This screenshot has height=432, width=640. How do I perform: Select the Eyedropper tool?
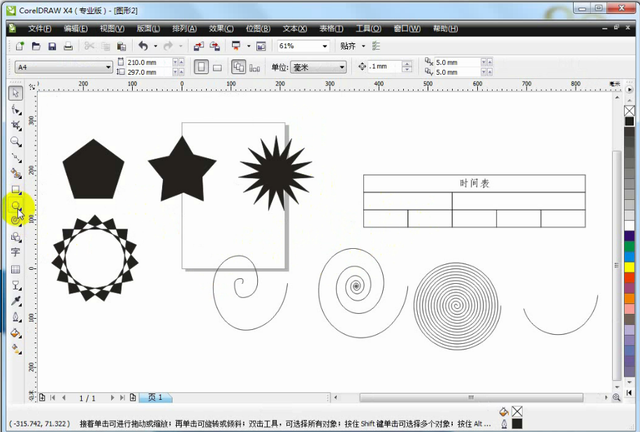point(16,301)
